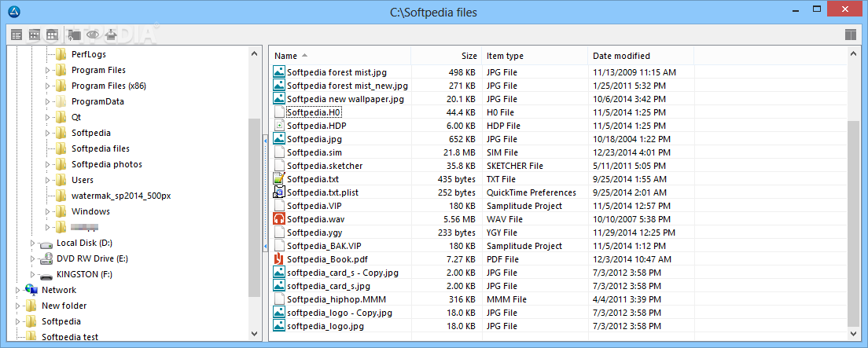The image size is (868, 348).
Task: Click the DVD RW Drive (E:) icon
Action: [46, 258]
